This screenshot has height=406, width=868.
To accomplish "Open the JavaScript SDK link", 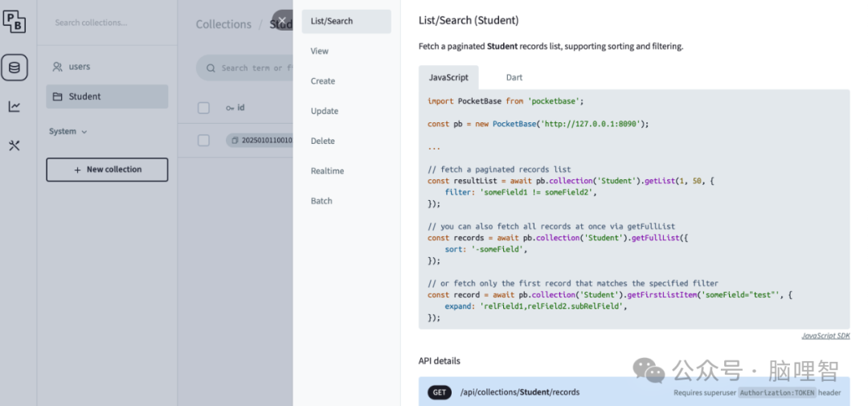I will pos(825,335).
